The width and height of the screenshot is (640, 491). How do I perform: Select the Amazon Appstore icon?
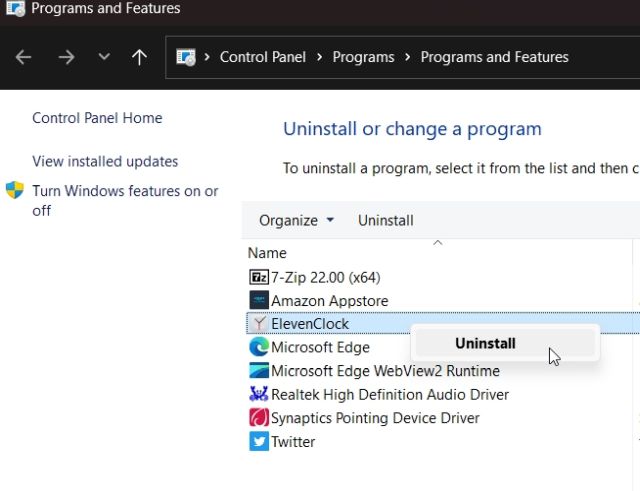258,300
